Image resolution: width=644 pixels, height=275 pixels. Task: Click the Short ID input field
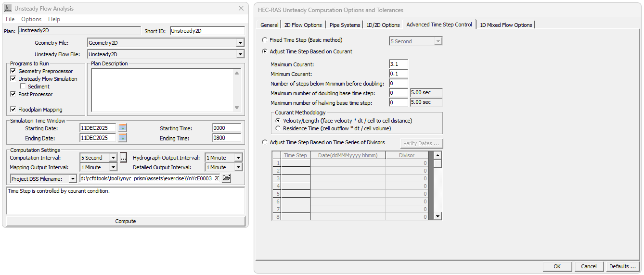(207, 31)
